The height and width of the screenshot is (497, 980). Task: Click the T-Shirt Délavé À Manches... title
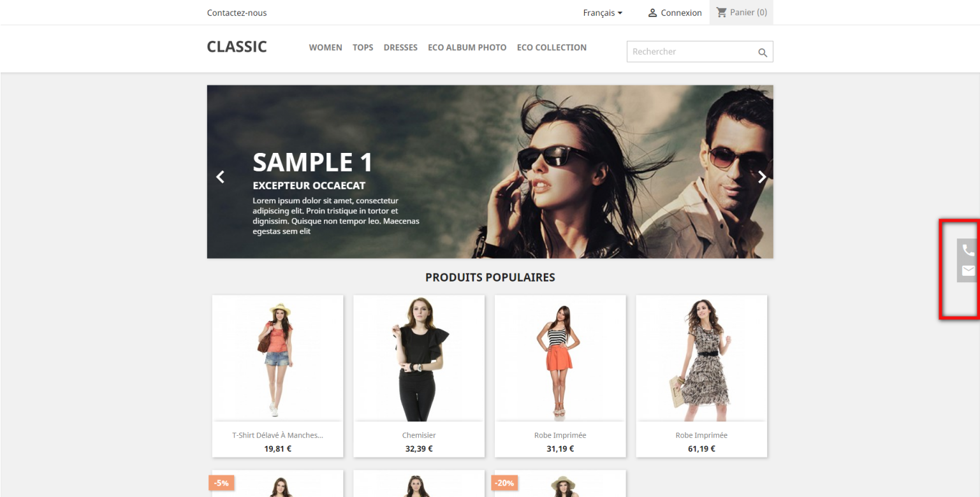pos(277,435)
